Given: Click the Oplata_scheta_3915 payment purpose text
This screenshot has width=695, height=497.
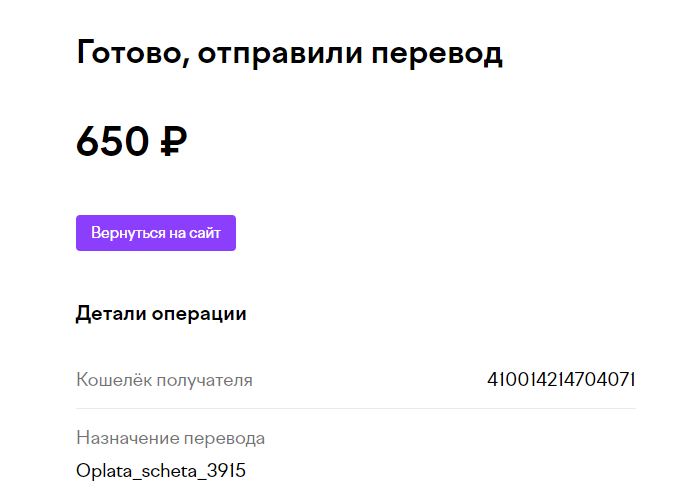Looking at the screenshot, I should (160, 471).
